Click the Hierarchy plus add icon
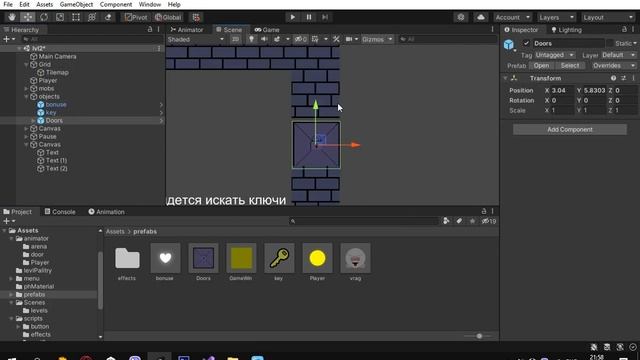Viewport: 640px width, 360px height. click(x=9, y=39)
